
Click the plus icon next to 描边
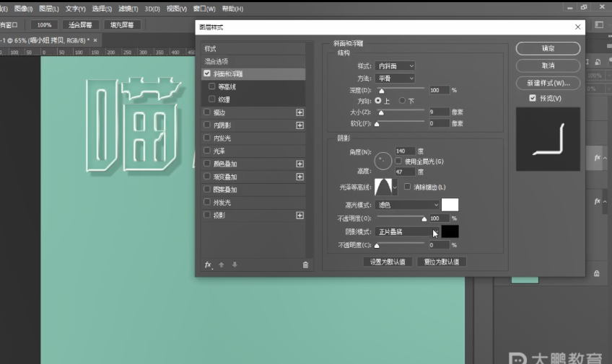click(x=300, y=112)
